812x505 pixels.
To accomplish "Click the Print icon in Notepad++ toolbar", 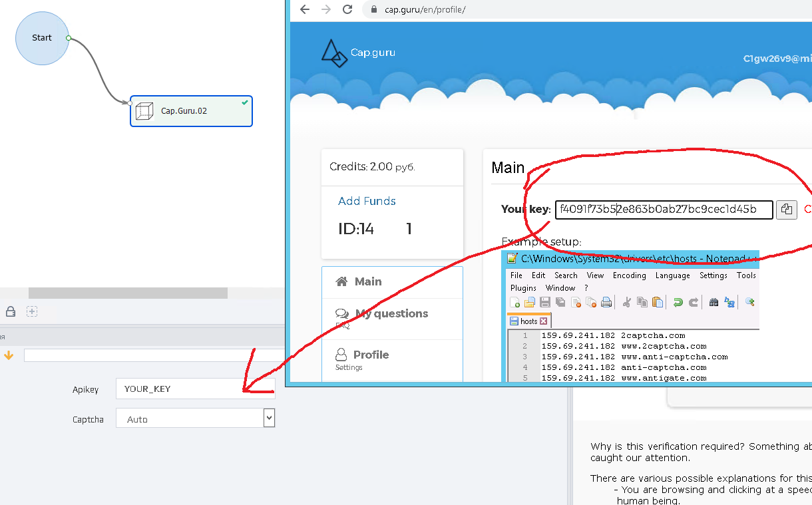I will coord(606,303).
